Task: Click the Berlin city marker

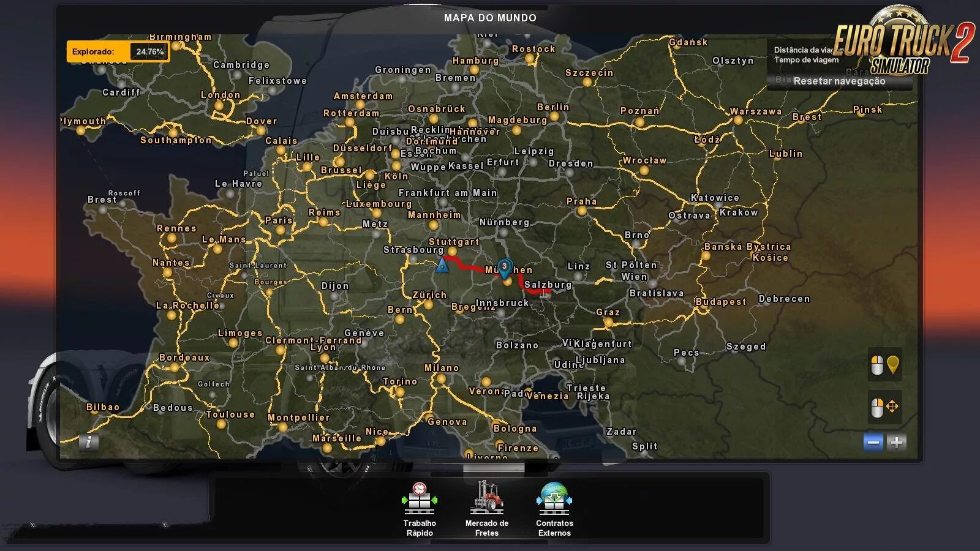Action: click(554, 116)
